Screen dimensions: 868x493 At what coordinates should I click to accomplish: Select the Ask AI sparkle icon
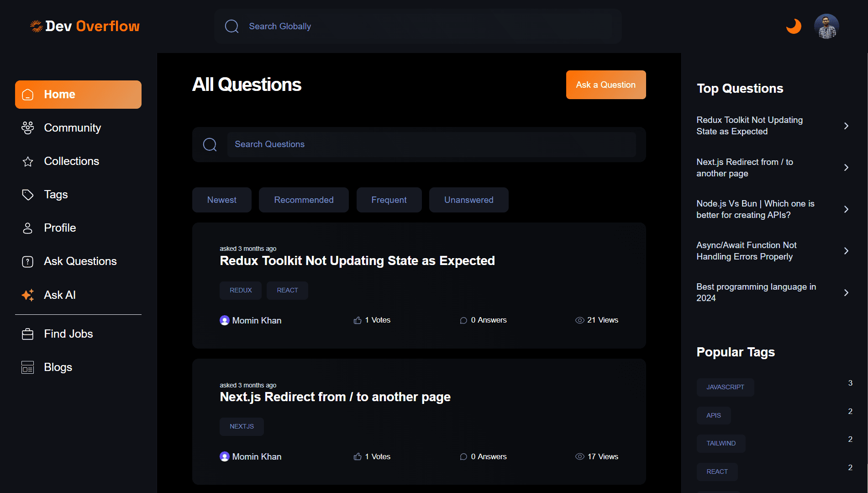pos(28,295)
